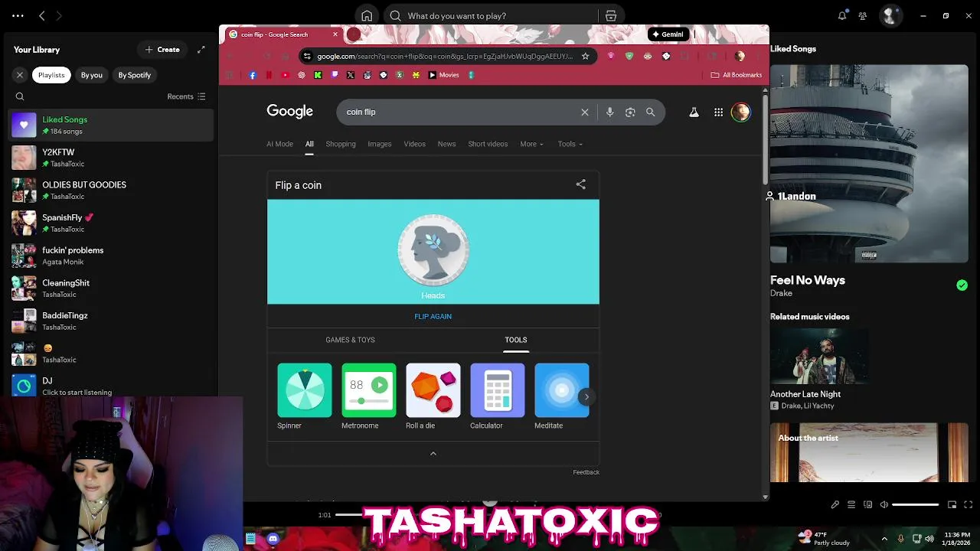Open OLDIES BUT GOODIES playlist
Screen dimensions: 980x551
111,190
